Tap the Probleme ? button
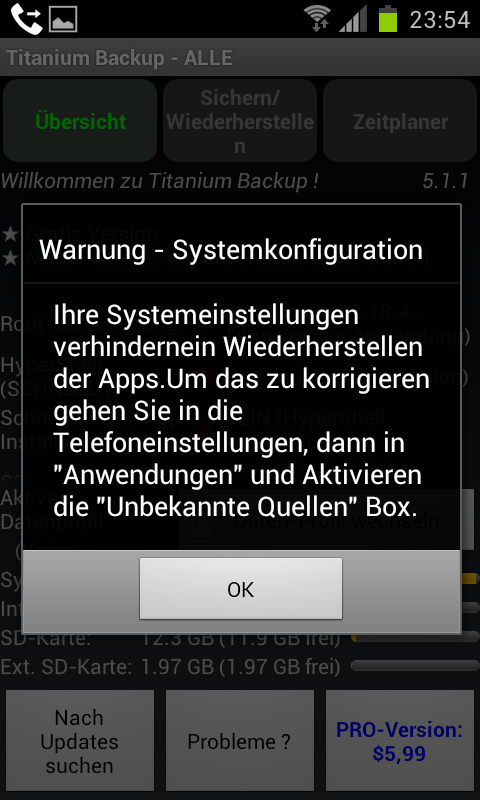Screen dimensions: 480x800 tap(240, 741)
